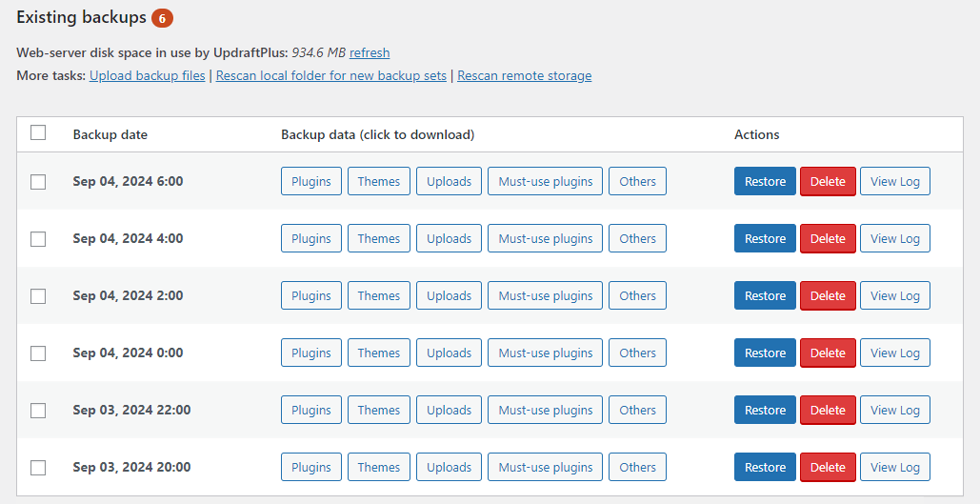Download Themes from Sep 04 6:00 backup
Viewport: 980px width, 504px height.
pos(379,181)
